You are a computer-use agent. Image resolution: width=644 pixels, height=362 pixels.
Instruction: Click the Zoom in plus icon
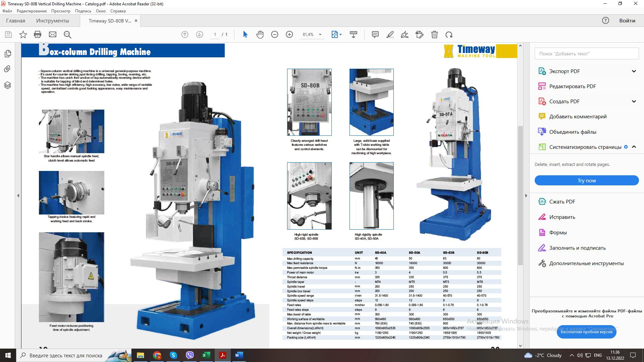point(289,35)
